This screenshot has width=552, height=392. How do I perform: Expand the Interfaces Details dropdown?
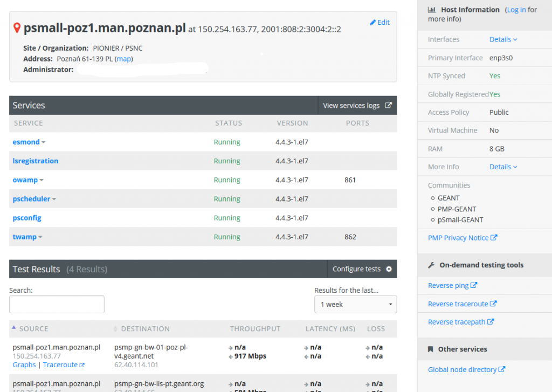[x=503, y=39]
